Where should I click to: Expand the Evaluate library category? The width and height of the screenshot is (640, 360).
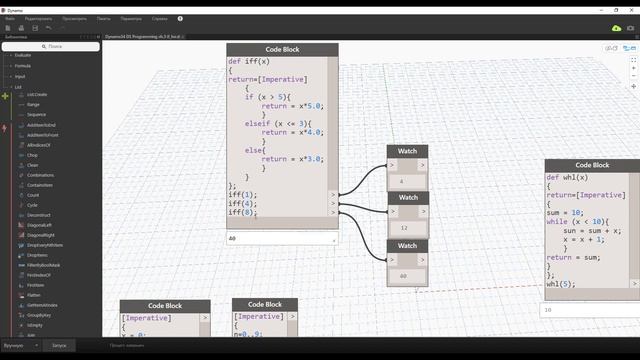click(23, 55)
